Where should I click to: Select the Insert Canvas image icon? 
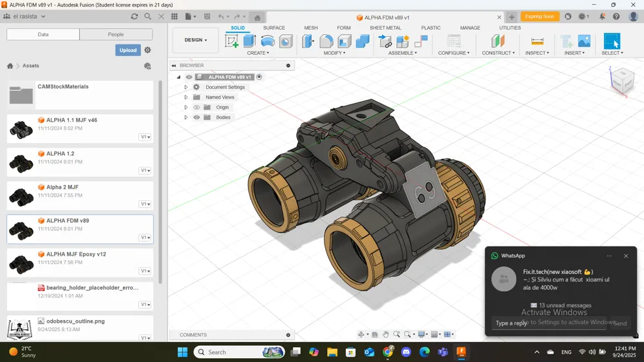click(x=584, y=41)
